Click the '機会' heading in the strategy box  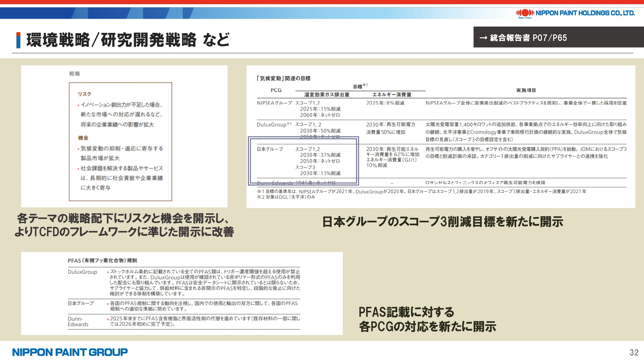coord(83,138)
